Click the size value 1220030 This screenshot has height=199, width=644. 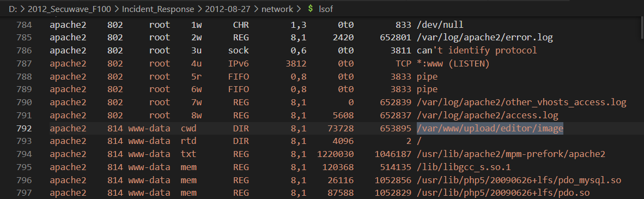click(336, 155)
